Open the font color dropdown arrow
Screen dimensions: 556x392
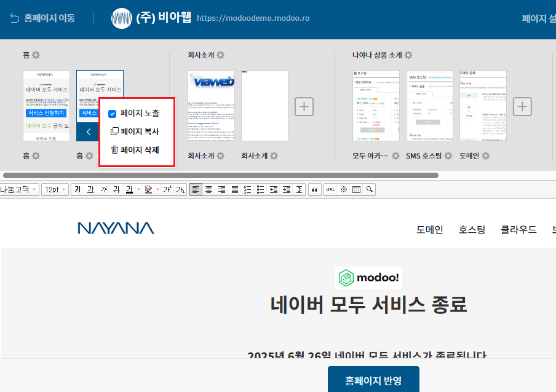coord(138,189)
